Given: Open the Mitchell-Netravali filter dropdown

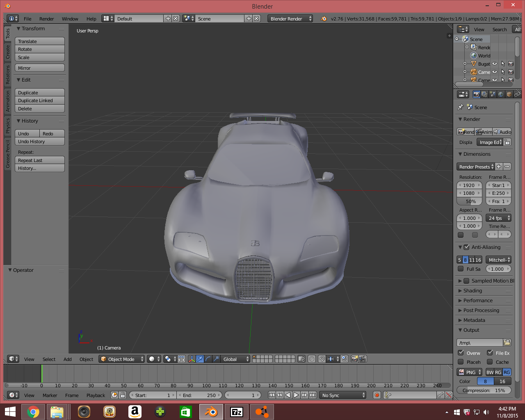Looking at the screenshot, I should [x=498, y=260].
